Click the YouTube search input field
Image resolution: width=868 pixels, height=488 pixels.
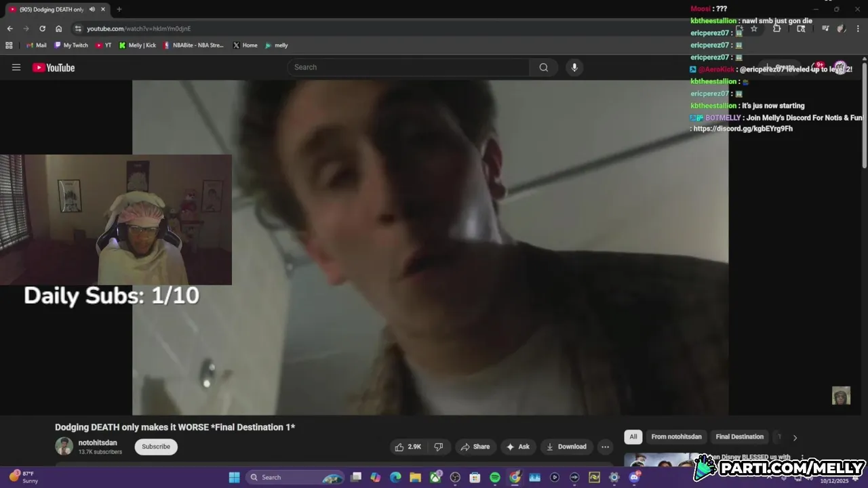408,67
